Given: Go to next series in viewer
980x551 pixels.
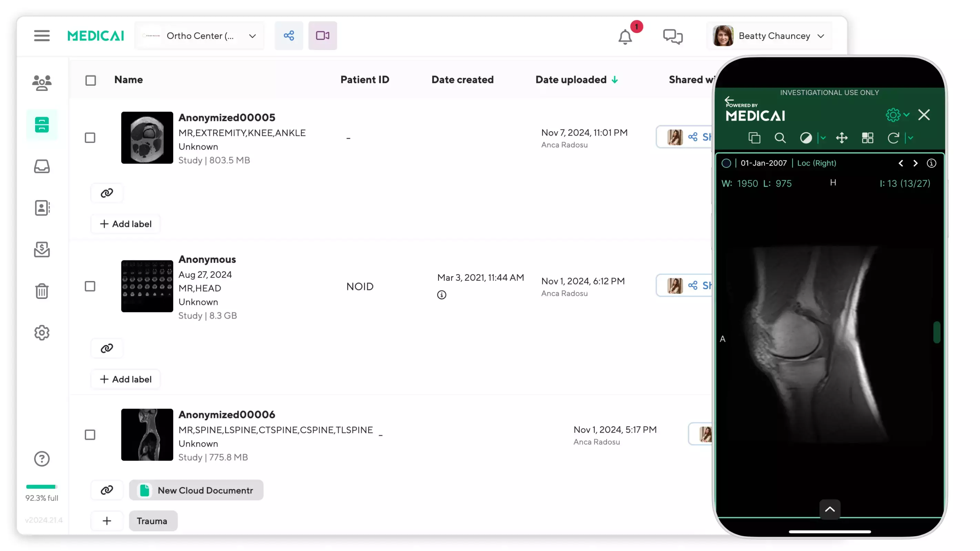Looking at the screenshot, I should [x=915, y=163].
